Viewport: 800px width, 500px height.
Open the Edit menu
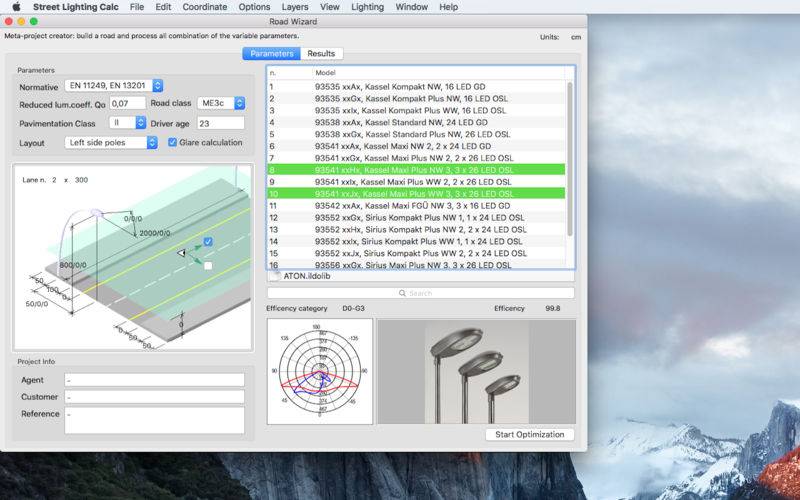coord(163,7)
